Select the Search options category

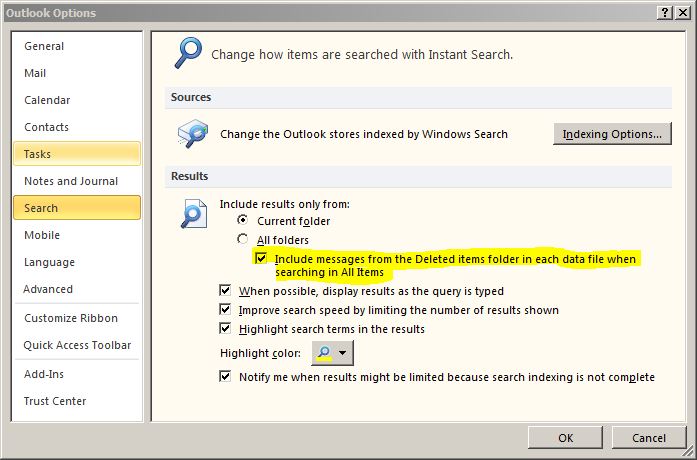point(77,208)
